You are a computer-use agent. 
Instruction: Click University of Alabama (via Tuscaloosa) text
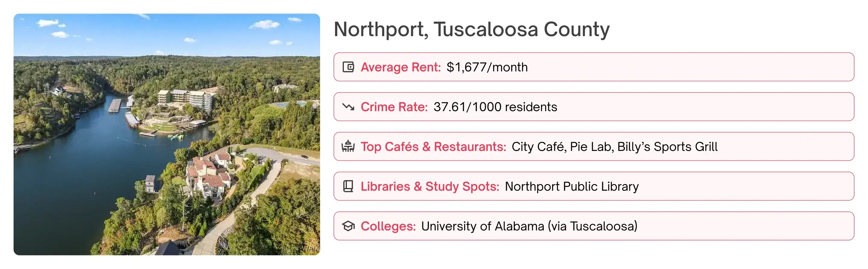[529, 226]
